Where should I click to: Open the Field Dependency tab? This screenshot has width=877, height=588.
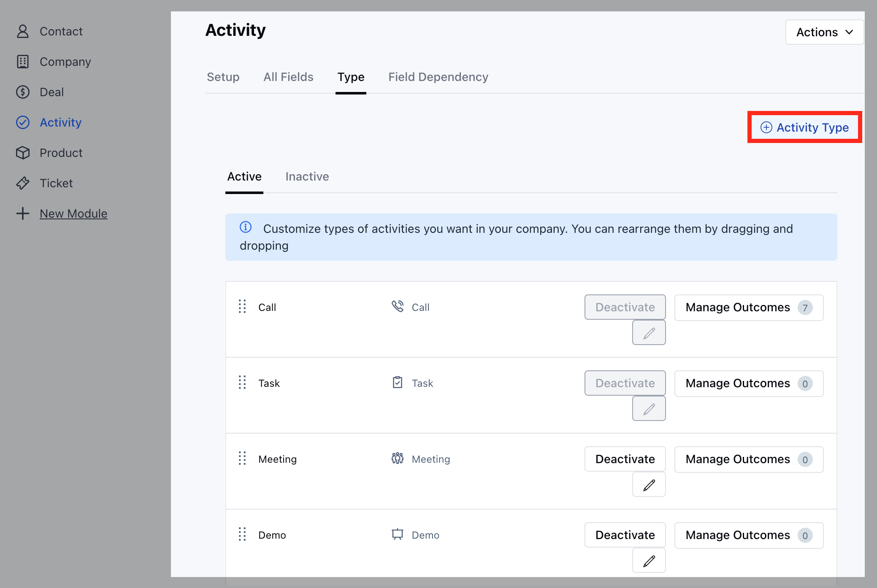pos(438,77)
